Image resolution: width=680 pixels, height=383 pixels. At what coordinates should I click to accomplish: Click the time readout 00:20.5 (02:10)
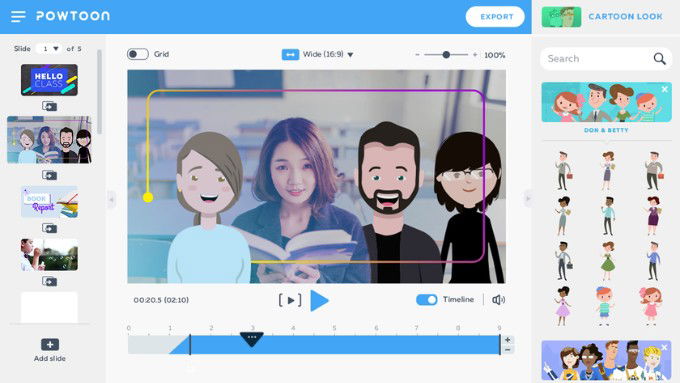161,300
